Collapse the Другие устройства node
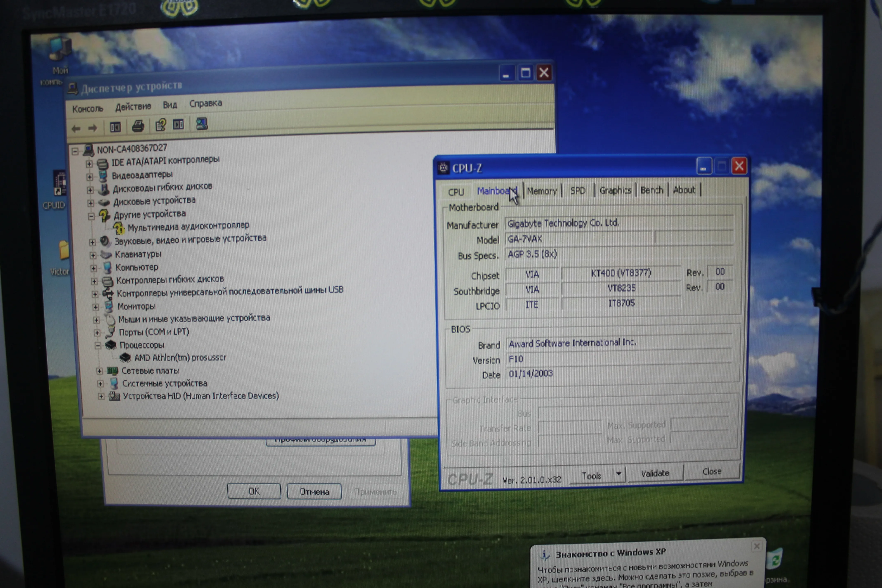This screenshot has height=588, width=882. [91, 216]
